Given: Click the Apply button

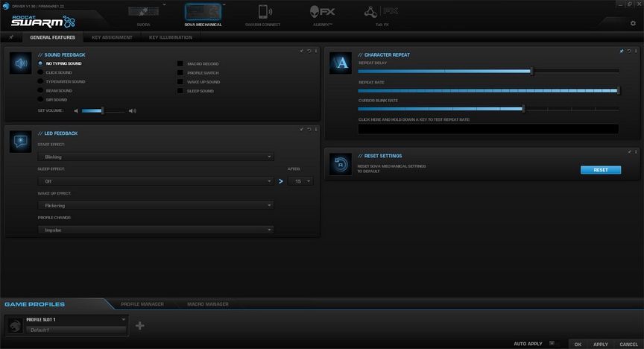Looking at the screenshot, I should pos(601,344).
